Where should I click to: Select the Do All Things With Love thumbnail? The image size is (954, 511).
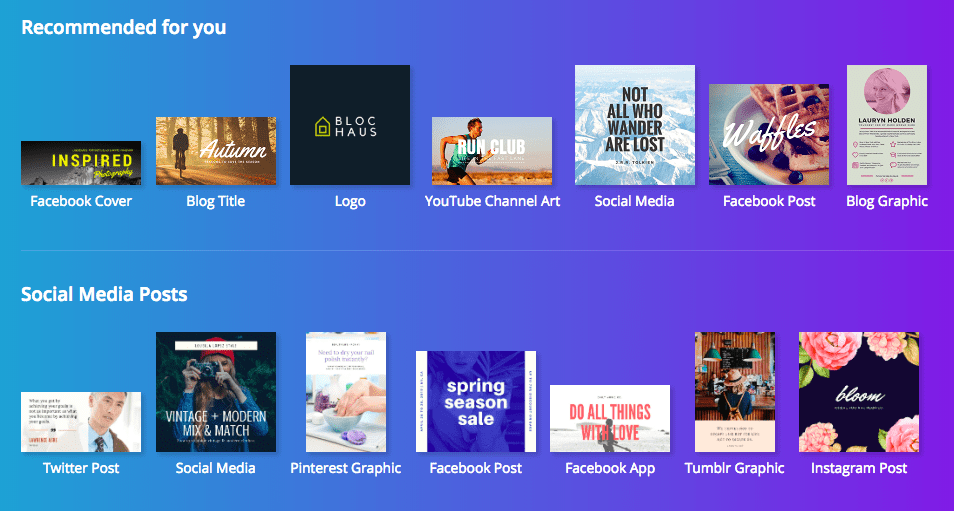(x=610, y=419)
